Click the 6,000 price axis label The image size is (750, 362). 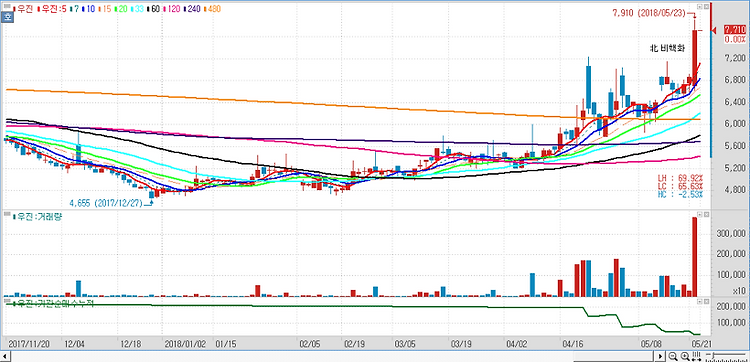[x=734, y=123]
